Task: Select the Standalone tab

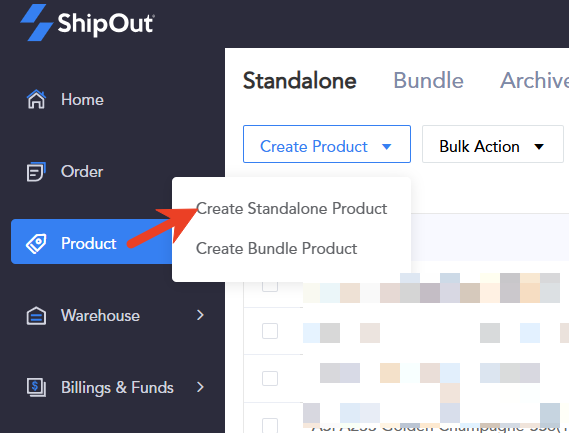Action: click(x=300, y=80)
